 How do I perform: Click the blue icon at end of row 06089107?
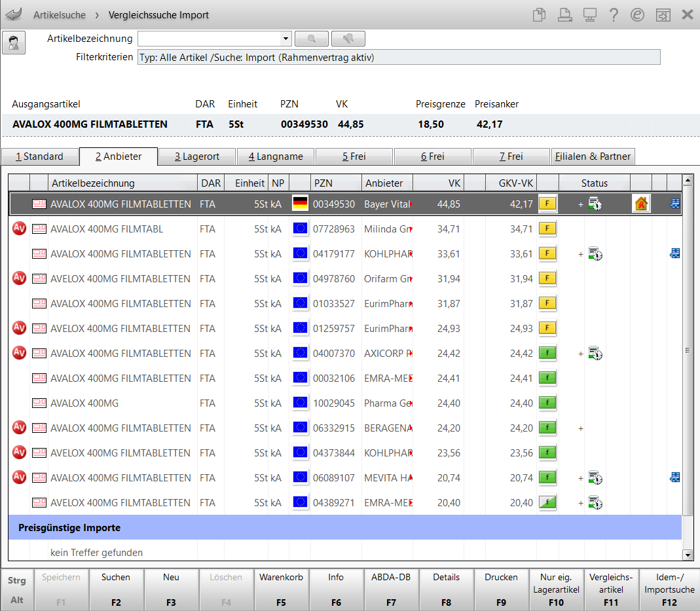pyautogui.click(x=675, y=477)
